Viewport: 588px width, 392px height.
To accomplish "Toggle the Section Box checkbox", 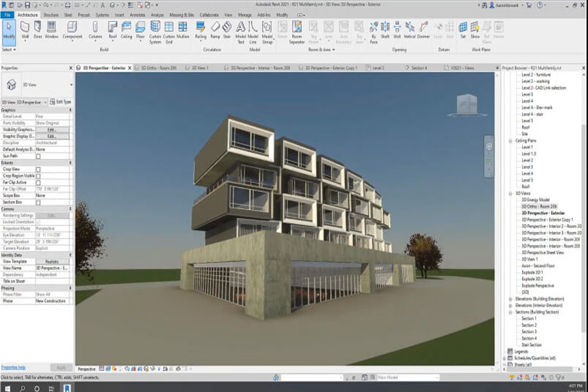I will (x=39, y=203).
